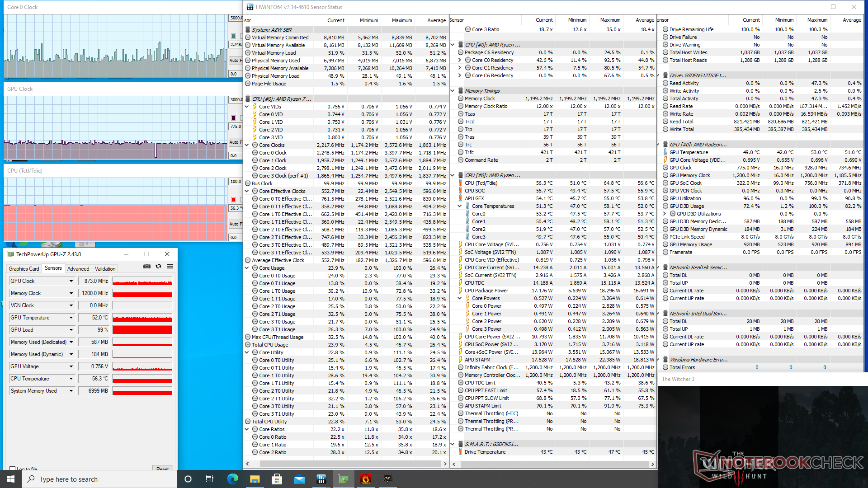
Task: Switch to GPU-Z taskbar icon
Action: pyautogui.click(x=344, y=479)
